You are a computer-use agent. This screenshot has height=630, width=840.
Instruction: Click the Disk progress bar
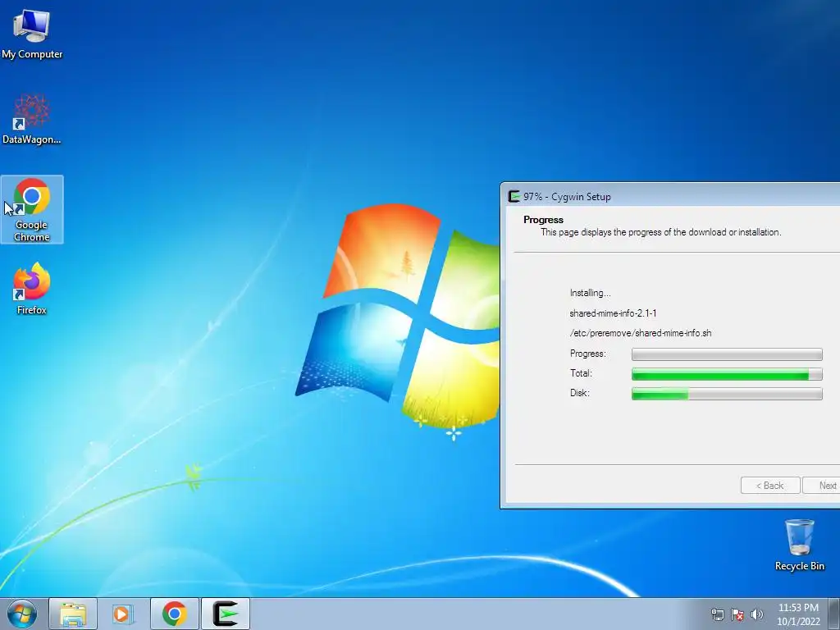[x=727, y=394]
